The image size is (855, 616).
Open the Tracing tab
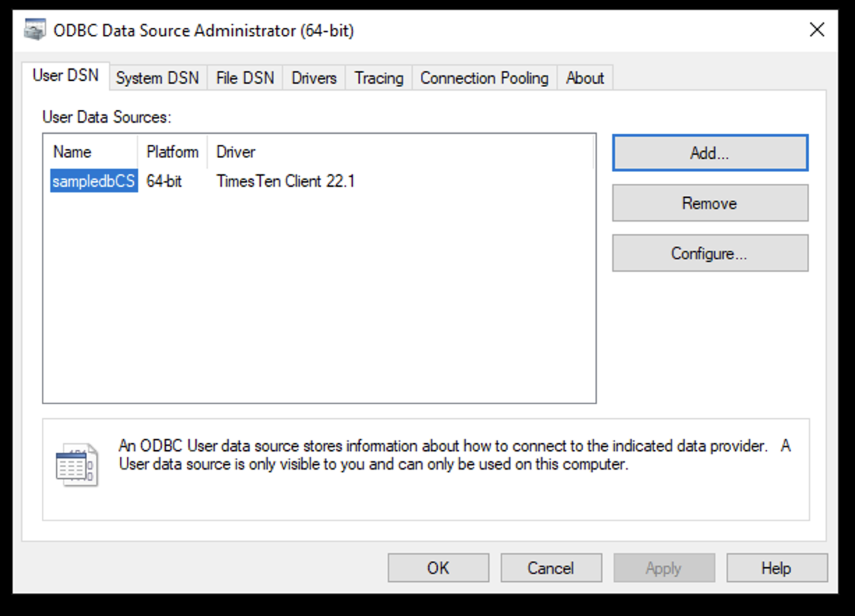379,78
